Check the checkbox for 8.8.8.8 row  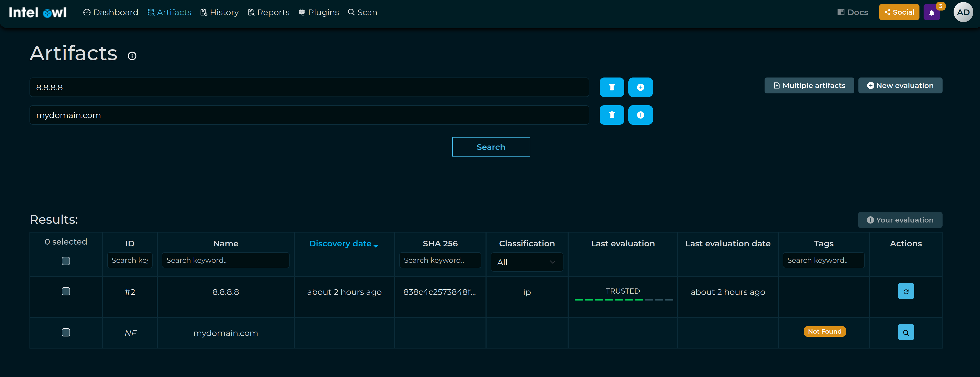point(66,291)
